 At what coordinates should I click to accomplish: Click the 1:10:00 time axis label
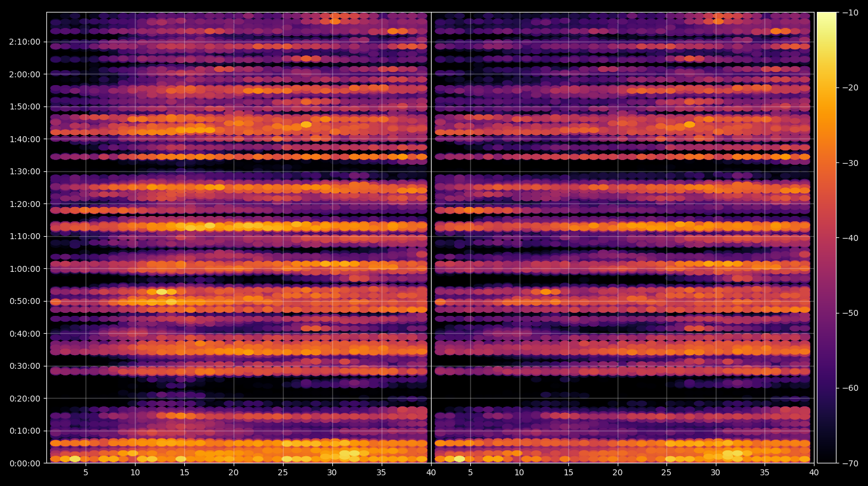point(25,236)
